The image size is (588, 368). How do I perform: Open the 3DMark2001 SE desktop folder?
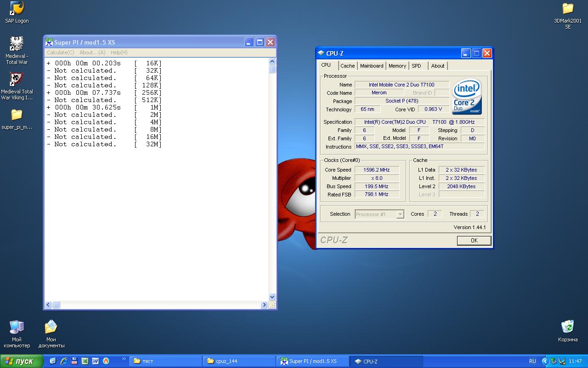coord(568,15)
